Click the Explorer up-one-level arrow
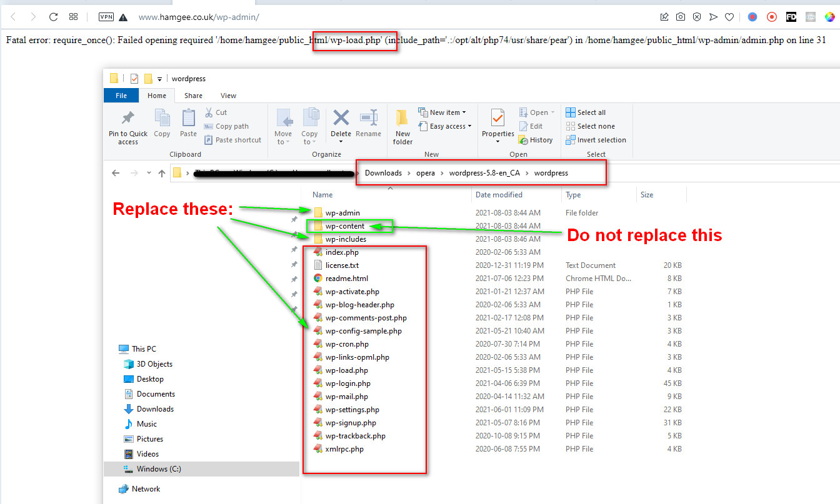The height and width of the screenshot is (504, 840). click(x=162, y=173)
